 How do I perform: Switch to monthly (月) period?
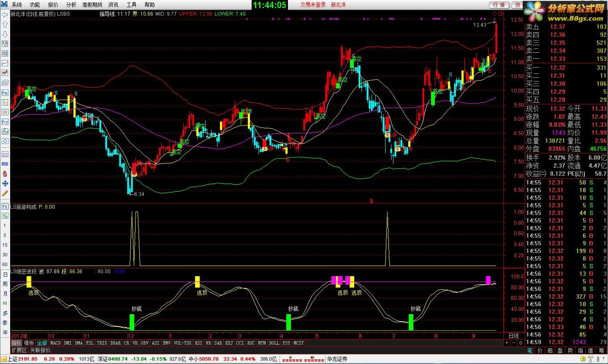(x=5, y=294)
